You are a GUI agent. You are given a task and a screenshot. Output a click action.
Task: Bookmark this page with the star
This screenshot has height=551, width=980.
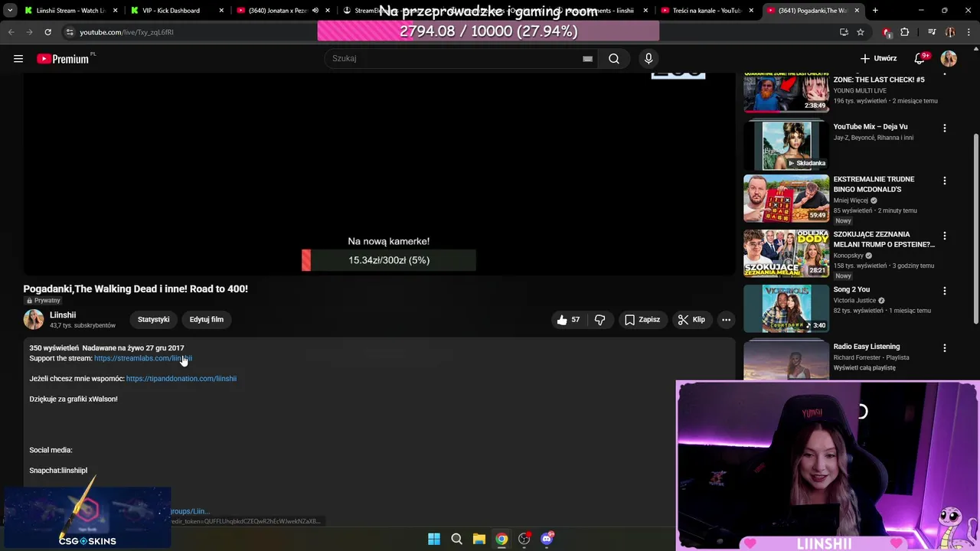point(861,32)
